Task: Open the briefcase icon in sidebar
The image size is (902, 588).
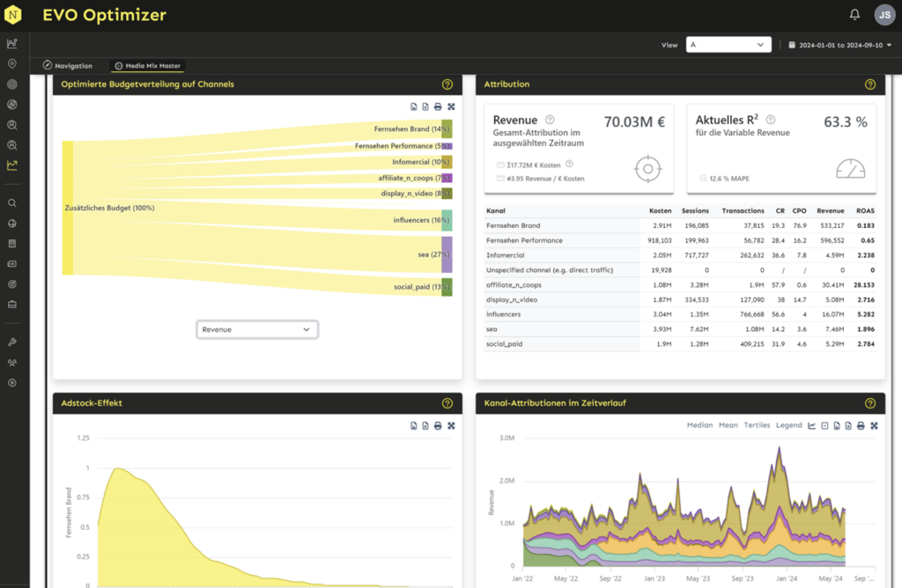Action: coord(12,305)
